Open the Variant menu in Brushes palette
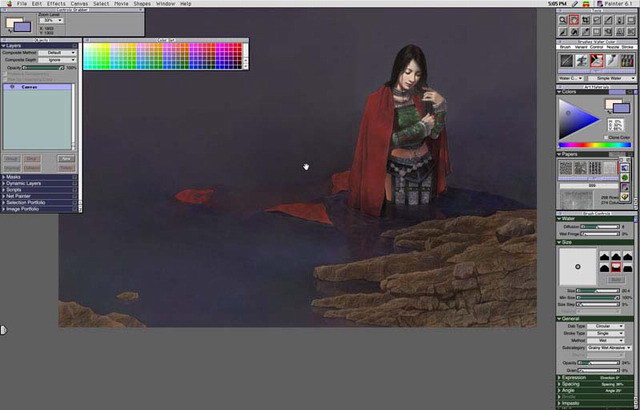Screen dimensions: 640x410 pyautogui.click(x=581, y=47)
